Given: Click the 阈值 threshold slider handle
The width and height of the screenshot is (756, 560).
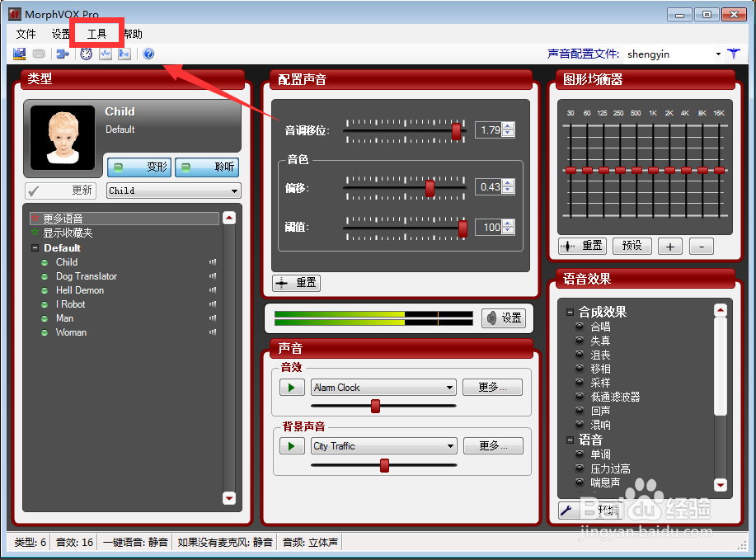Looking at the screenshot, I should (463, 228).
